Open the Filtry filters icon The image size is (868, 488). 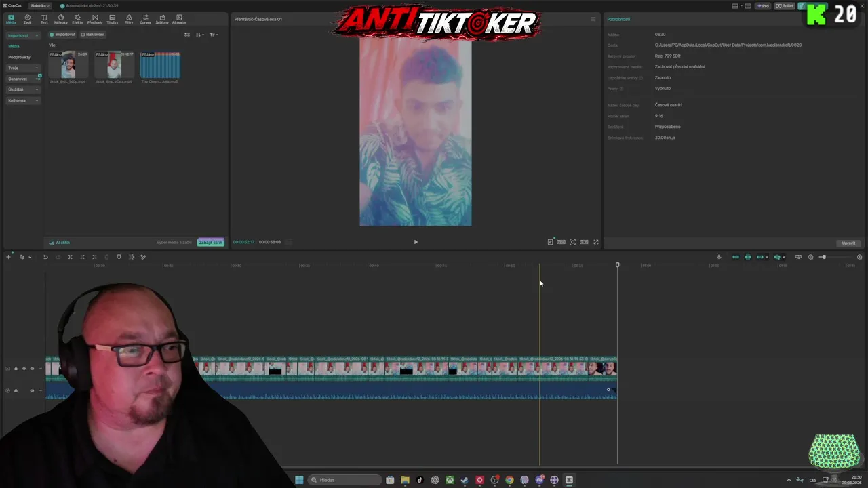129,19
